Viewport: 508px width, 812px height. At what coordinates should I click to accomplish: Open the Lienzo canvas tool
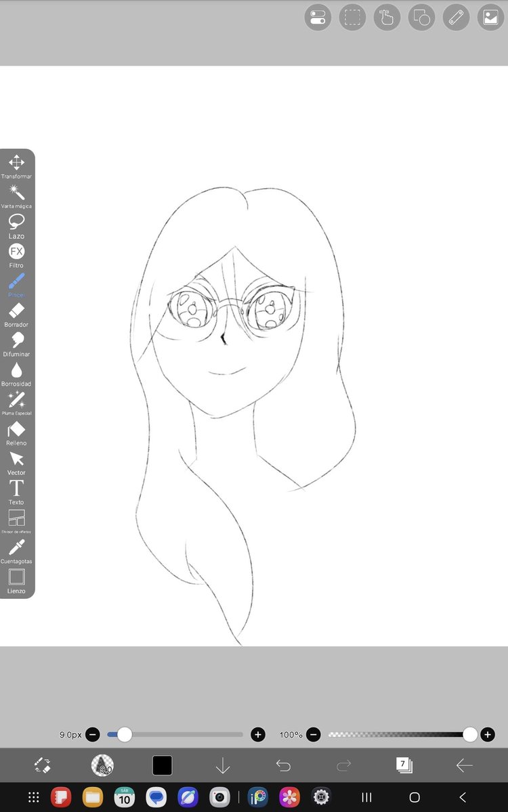16,581
